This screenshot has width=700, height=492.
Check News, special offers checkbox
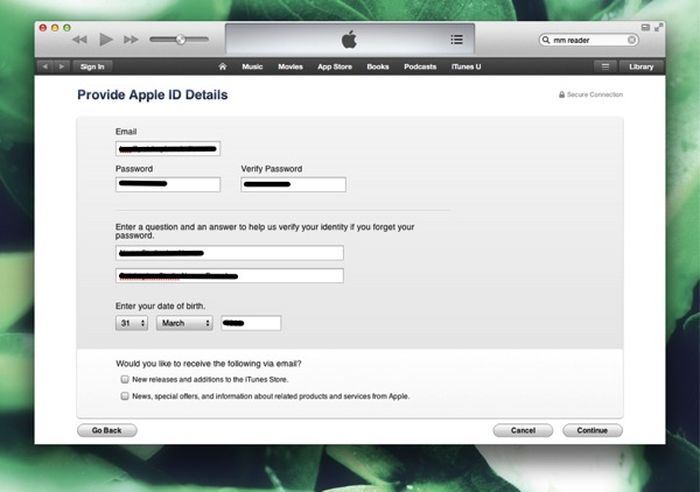point(125,396)
